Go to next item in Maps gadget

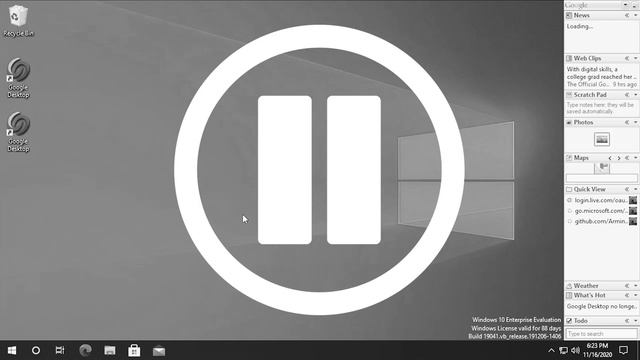619,158
